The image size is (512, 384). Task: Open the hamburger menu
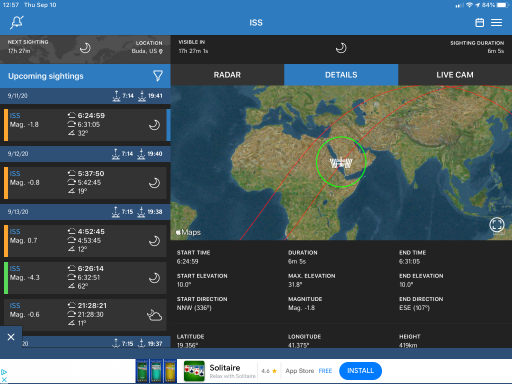tap(496, 22)
